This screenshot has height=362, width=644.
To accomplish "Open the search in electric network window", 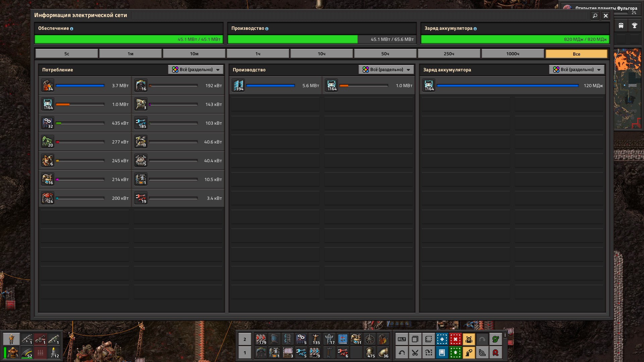I will point(595,15).
